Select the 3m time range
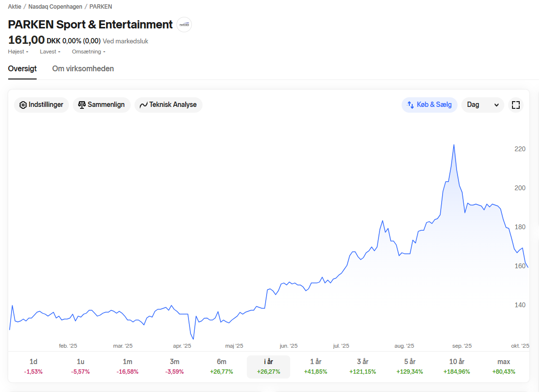The height and width of the screenshot is (392, 539). 175,366
